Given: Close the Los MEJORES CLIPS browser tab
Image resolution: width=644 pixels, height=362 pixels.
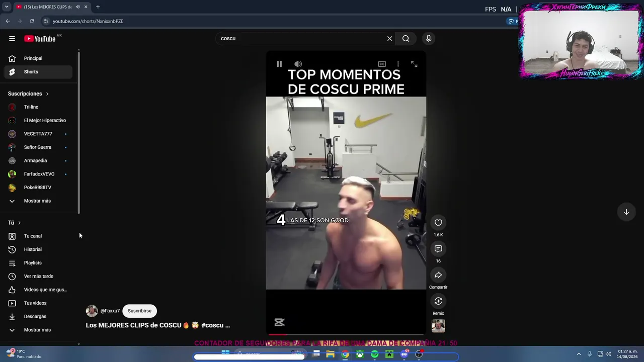Looking at the screenshot, I should [86, 7].
